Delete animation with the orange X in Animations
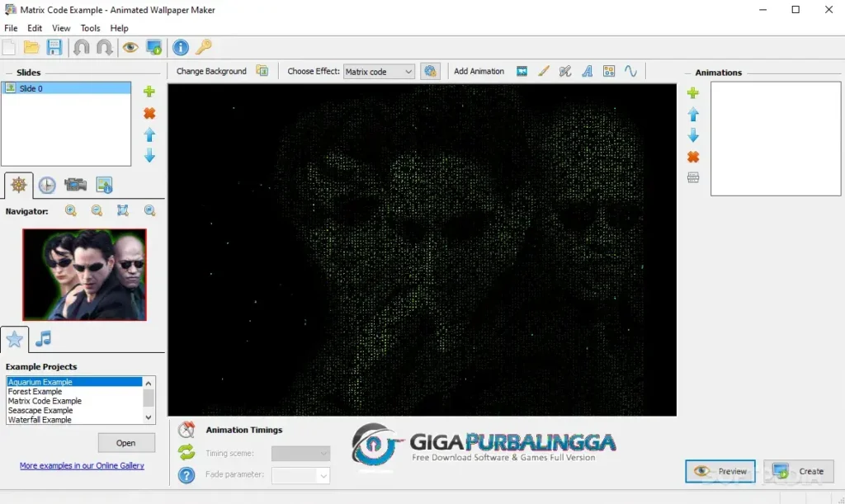This screenshot has width=845, height=504. [x=693, y=157]
